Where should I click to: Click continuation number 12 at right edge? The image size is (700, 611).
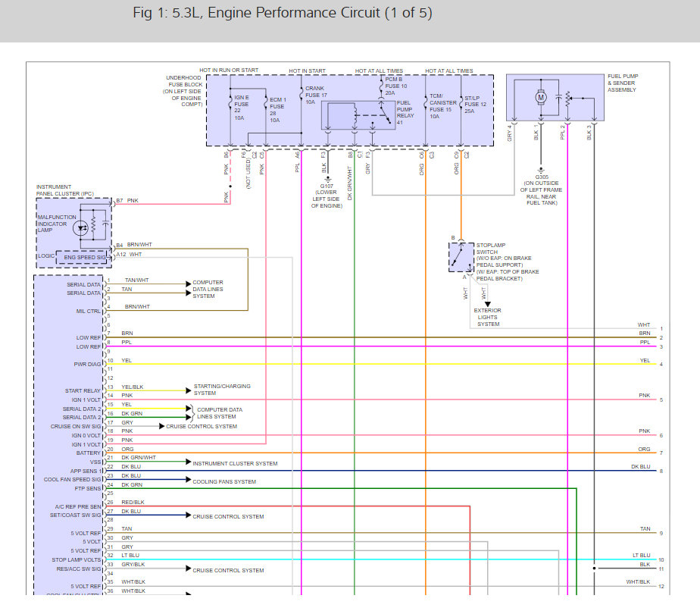pyautogui.click(x=661, y=587)
